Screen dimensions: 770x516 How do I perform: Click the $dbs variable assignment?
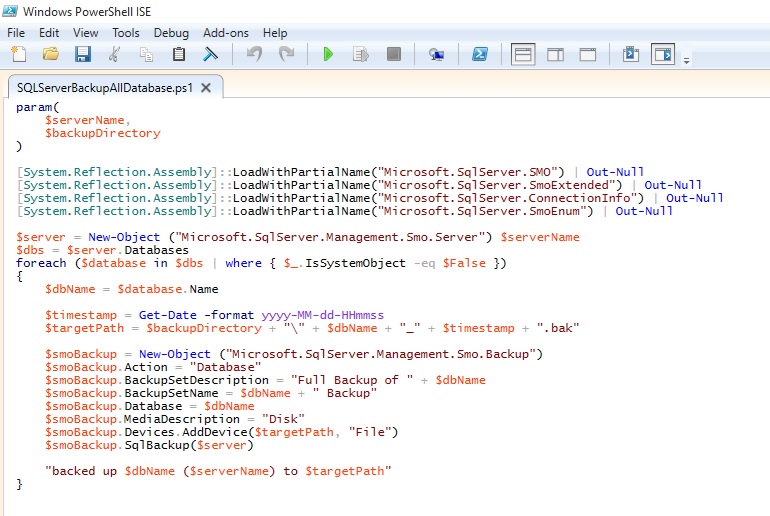click(x=30, y=250)
